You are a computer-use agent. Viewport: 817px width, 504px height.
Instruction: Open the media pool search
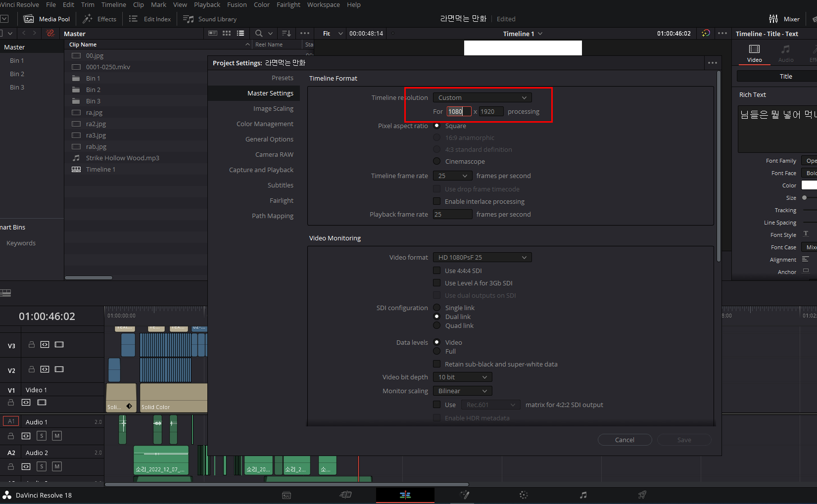259,33
